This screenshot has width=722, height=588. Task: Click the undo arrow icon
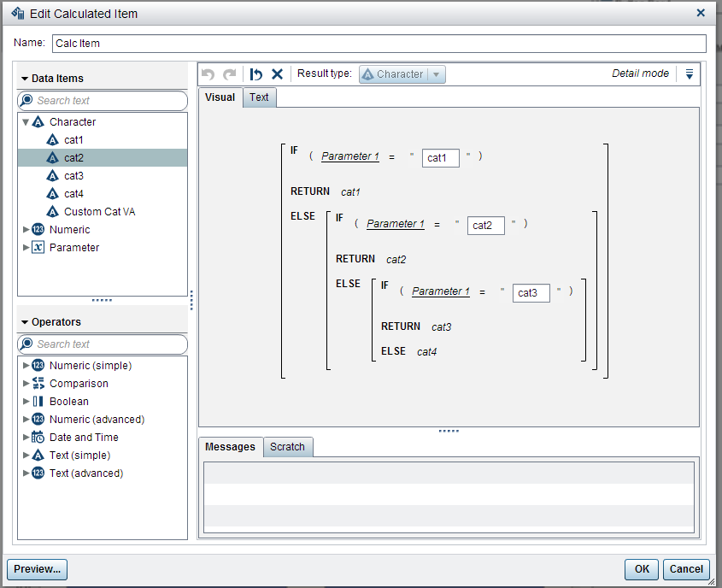(x=208, y=74)
